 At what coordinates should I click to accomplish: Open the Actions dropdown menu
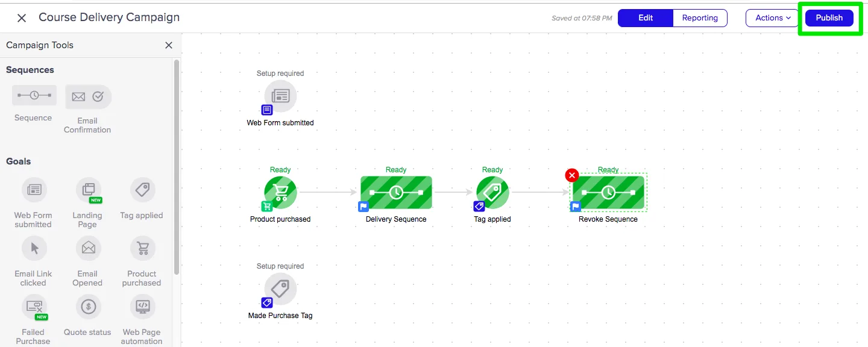(x=773, y=18)
